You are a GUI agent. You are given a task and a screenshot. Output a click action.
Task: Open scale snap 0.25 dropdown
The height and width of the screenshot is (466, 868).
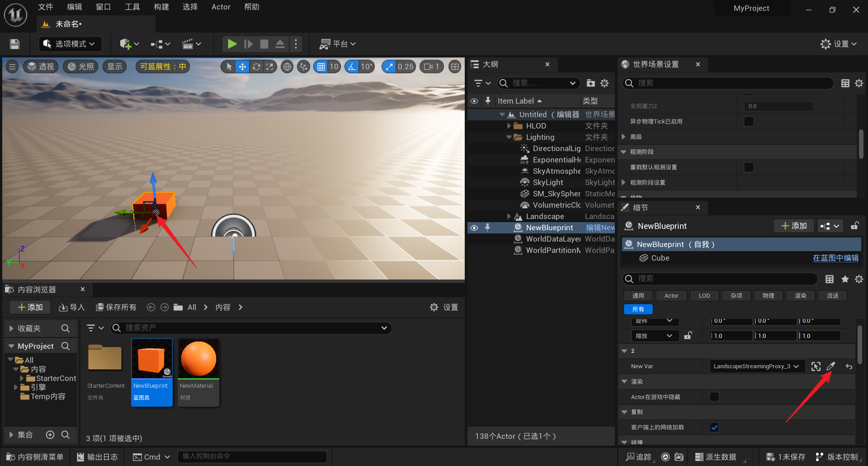(x=406, y=67)
